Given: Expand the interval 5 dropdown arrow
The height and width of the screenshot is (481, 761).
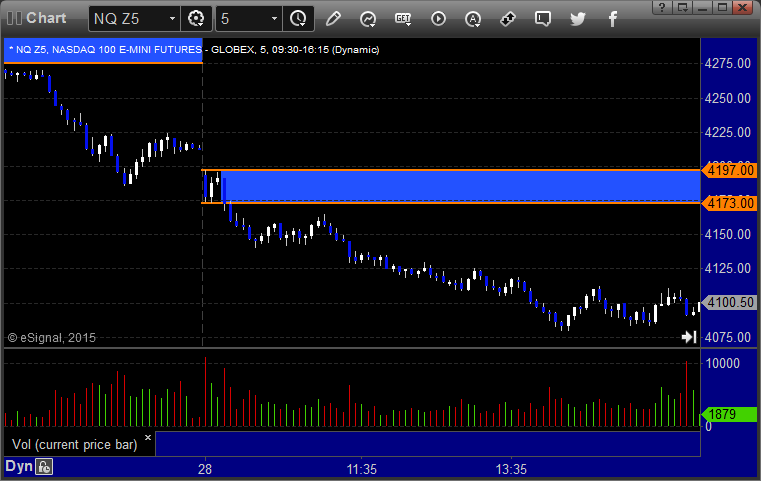Looking at the screenshot, I should 274,19.
